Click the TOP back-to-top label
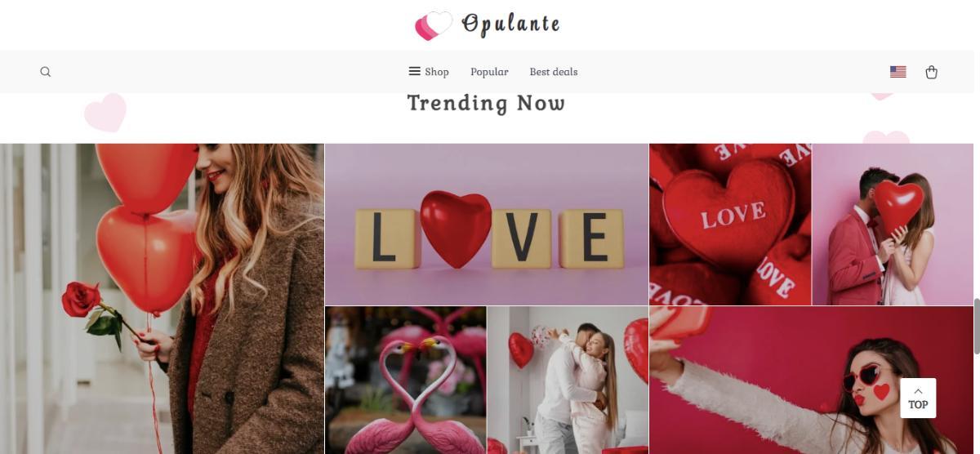980x454 pixels. pyautogui.click(x=918, y=405)
